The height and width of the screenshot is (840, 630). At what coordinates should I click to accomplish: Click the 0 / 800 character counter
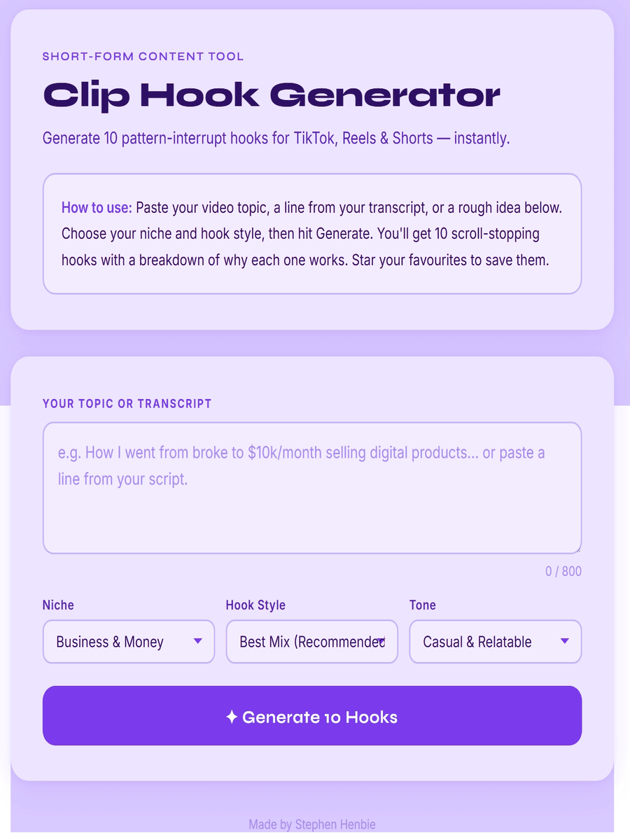click(x=563, y=571)
